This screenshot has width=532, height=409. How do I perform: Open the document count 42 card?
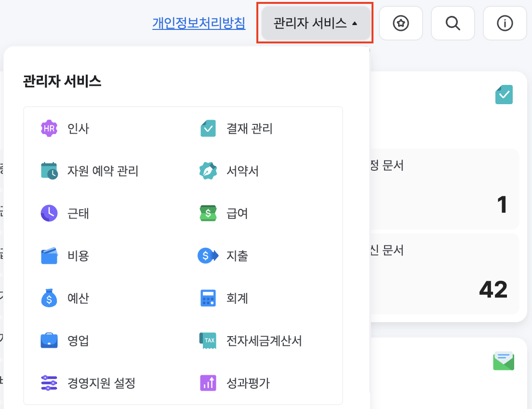(x=443, y=275)
